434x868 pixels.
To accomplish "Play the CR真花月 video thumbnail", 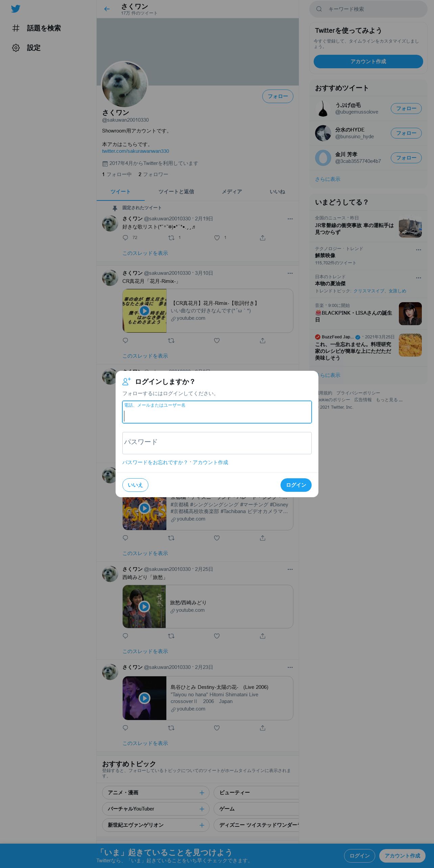I will tap(144, 311).
